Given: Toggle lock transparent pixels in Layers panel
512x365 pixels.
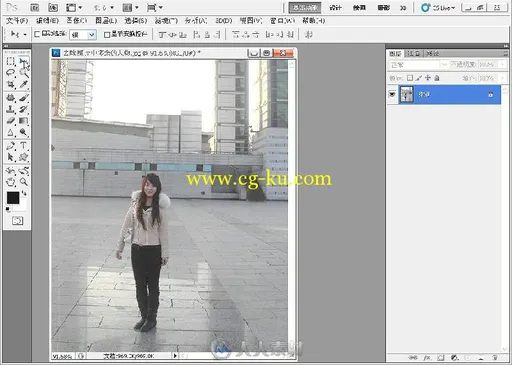Looking at the screenshot, I should pos(410,78).
